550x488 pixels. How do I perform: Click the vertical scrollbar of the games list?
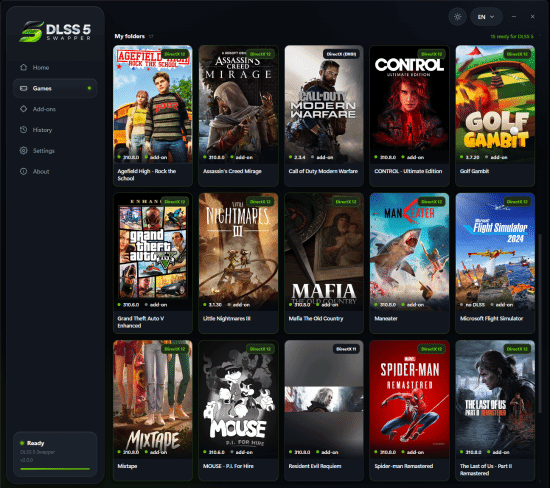coord(540,325)
